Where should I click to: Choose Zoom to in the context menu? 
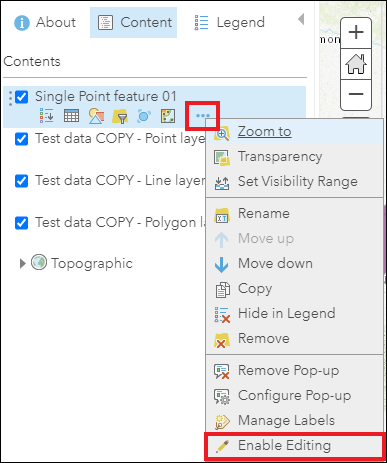[294, 132]
